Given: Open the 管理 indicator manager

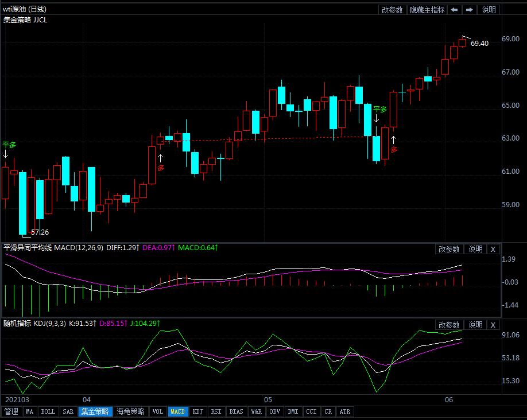Looking at the screenshot, I should (x=11, y=411).
